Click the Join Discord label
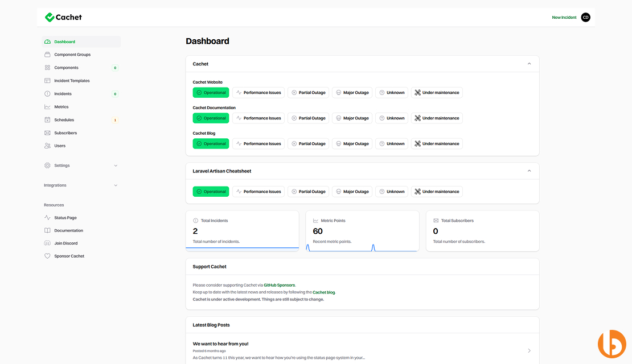Screen dimensions: 632x364 [x=66, y=243]
